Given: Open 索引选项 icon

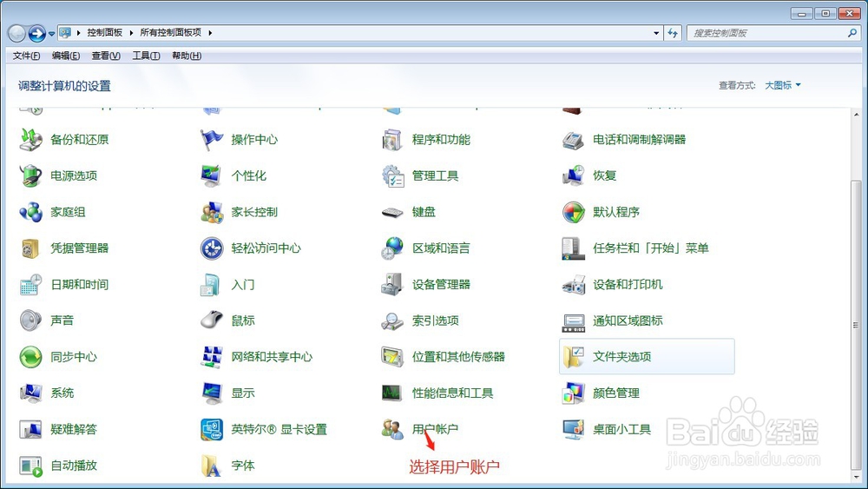Looking at the screenshot, I should pyautogui.click(x=392, y=320).
